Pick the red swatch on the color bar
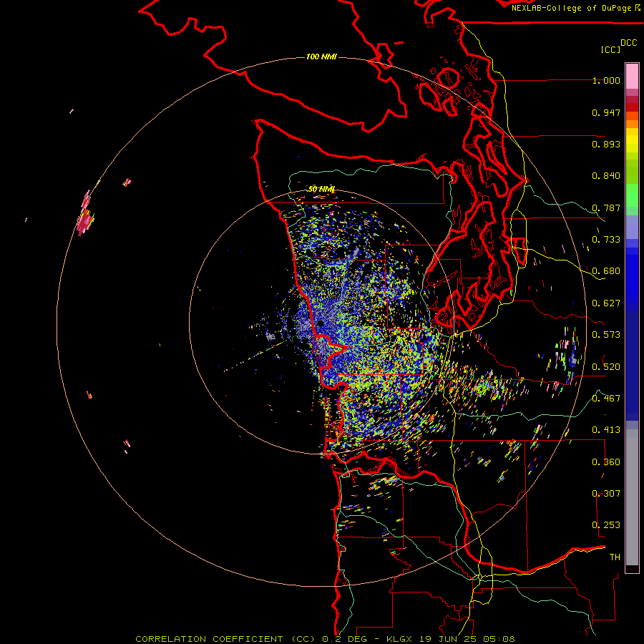Image resolution: width=644 pixels, height=644 pixels. coord(632,107)
